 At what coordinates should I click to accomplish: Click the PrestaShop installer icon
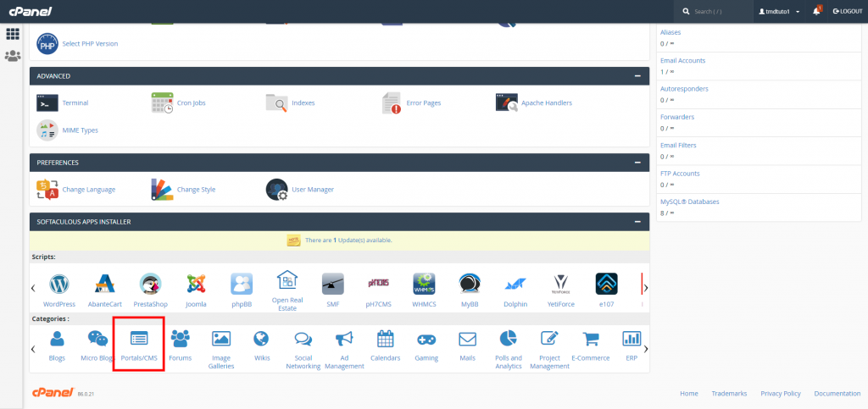[x=151, y=285]
